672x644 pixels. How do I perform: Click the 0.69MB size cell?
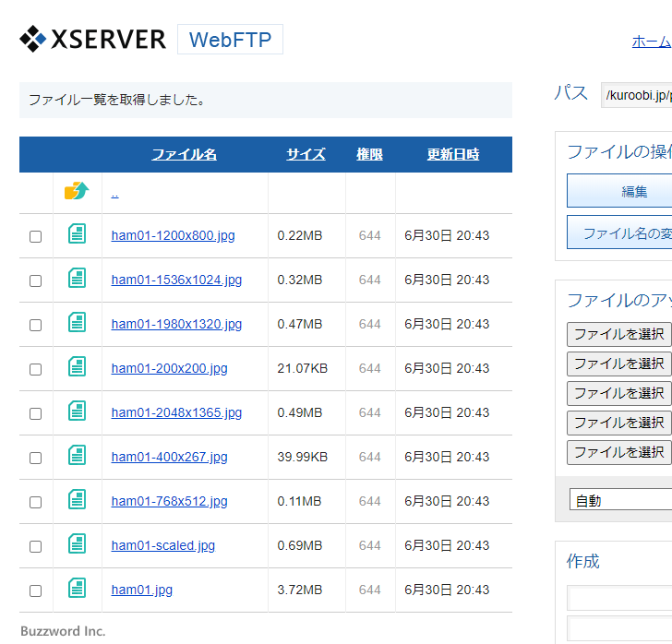coord(300,545)
